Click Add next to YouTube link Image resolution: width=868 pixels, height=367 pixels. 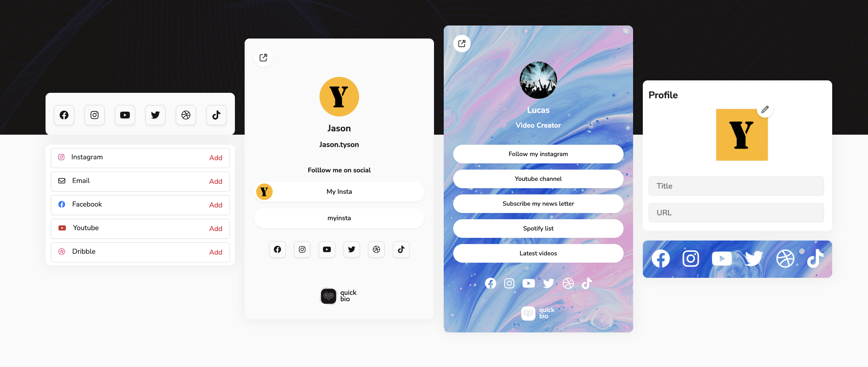tap(215, 228)
